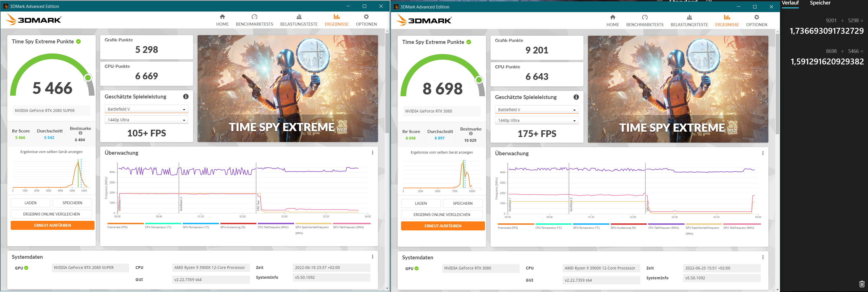This screenshot has height=292, width=868.
Task: Open BELASTUNGSTESTE in left 3DMark window
Action: [x=299, y=20]
